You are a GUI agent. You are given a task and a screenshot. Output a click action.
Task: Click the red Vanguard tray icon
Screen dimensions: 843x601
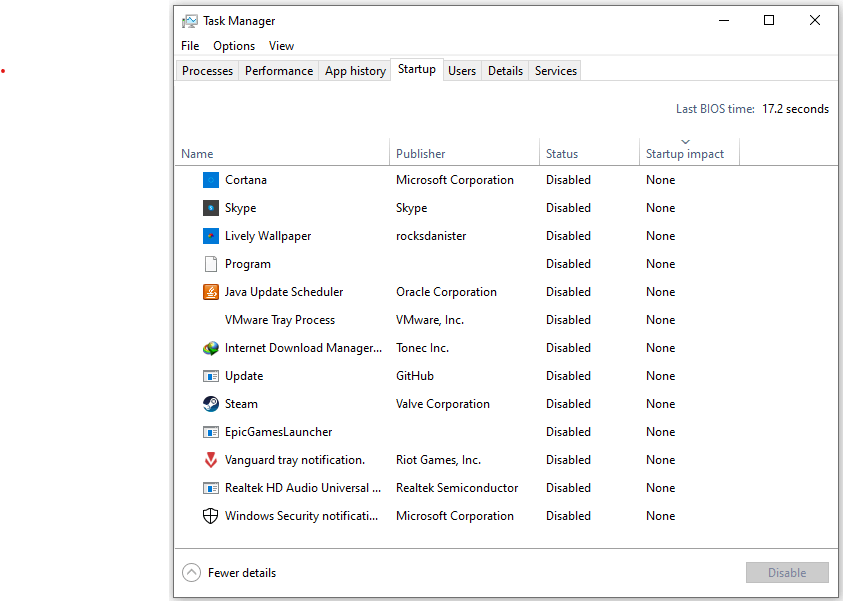[x=211, y=460]
